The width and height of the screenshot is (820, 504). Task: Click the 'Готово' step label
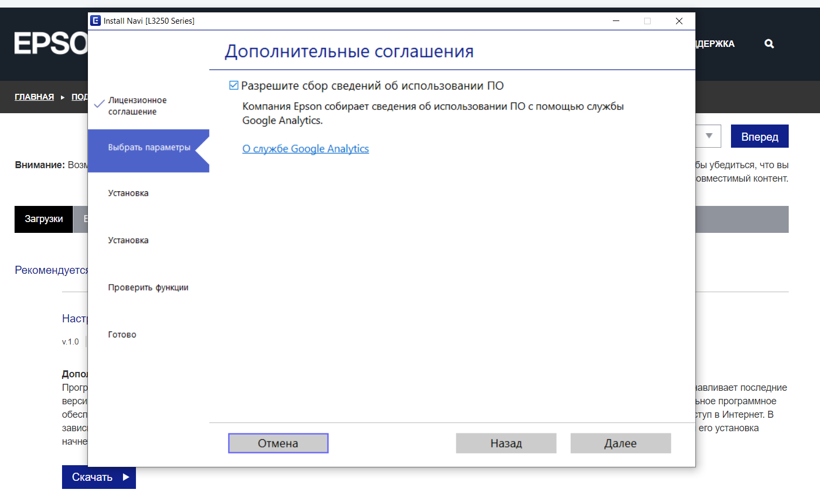[x=122, y=335]
